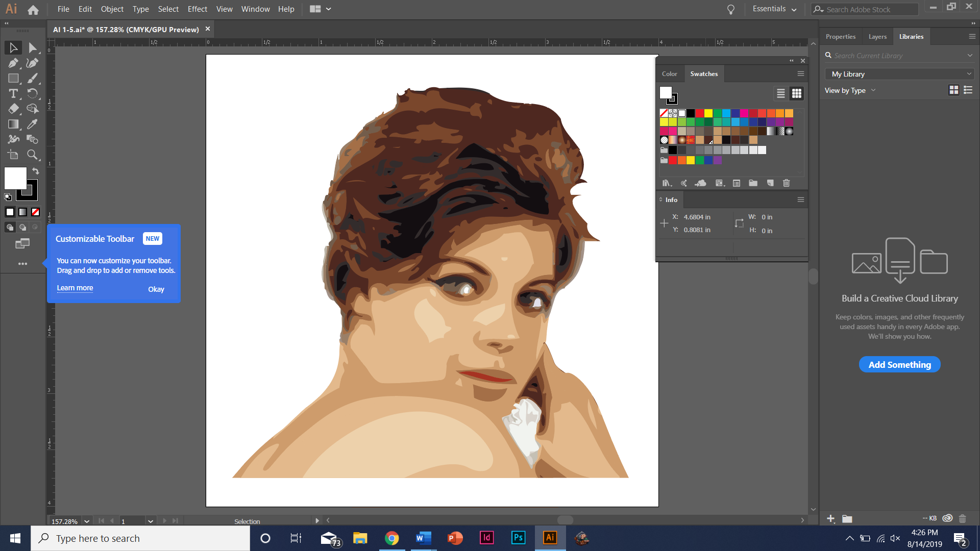The height and width of the screenshot is (551, 980).
Task: Select the Zoom tool
Action: [32, 155]
